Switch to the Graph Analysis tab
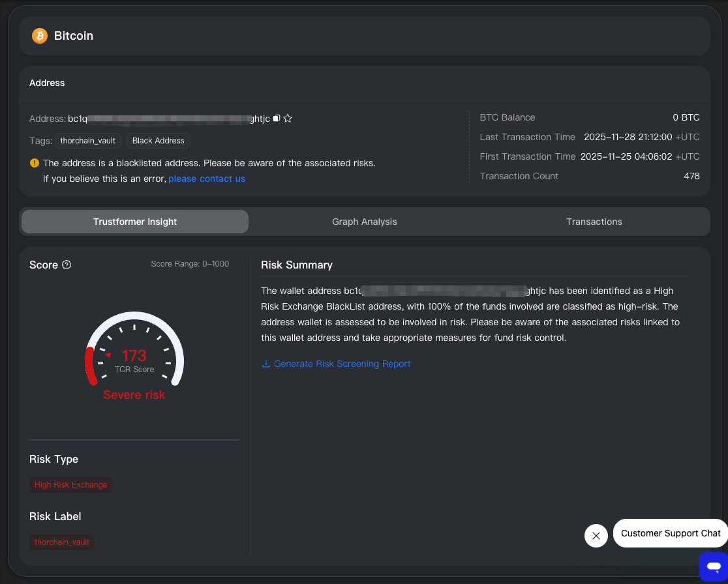 point(364,222)
